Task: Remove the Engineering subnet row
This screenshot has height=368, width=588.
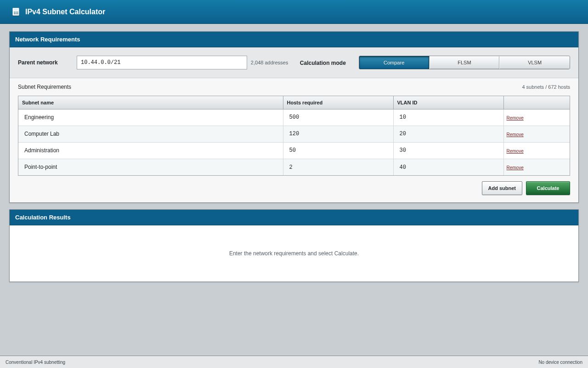Action: point(515,118)
